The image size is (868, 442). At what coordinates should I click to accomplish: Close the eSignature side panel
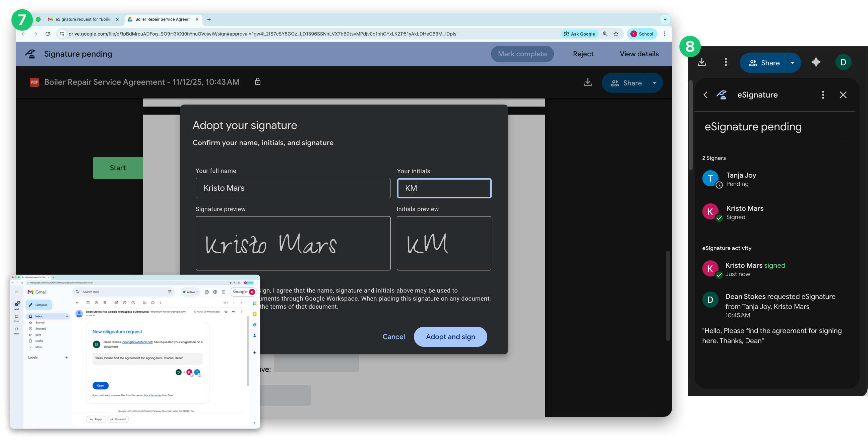(x=843, y=95)
